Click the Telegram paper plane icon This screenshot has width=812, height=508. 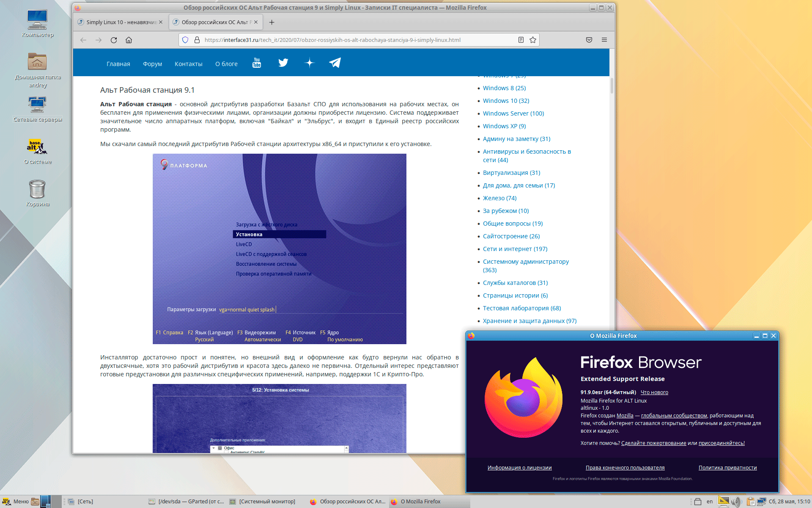coord(335,63)
